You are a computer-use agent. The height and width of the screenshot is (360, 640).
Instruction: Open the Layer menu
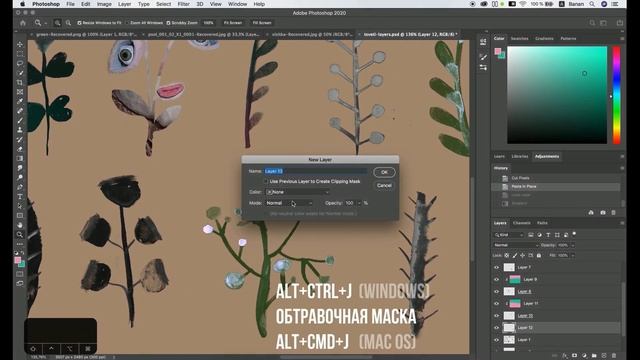[x=124, y=4]
